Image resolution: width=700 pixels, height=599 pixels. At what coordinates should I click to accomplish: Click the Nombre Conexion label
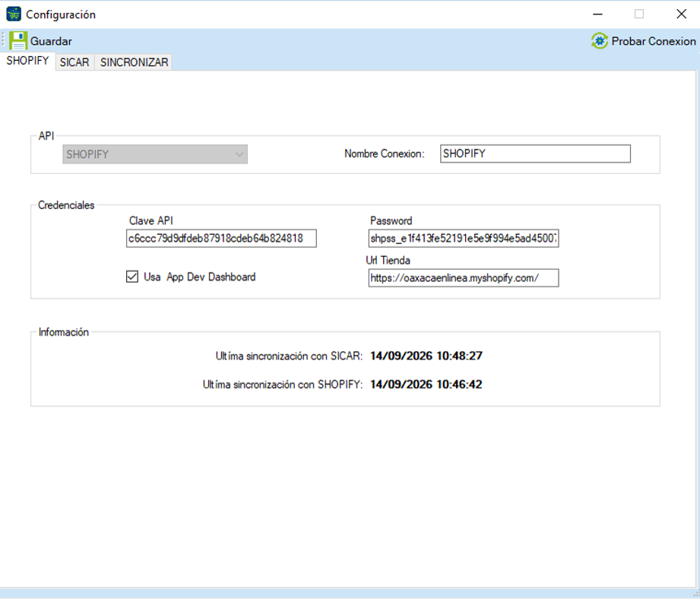(385, 154)
